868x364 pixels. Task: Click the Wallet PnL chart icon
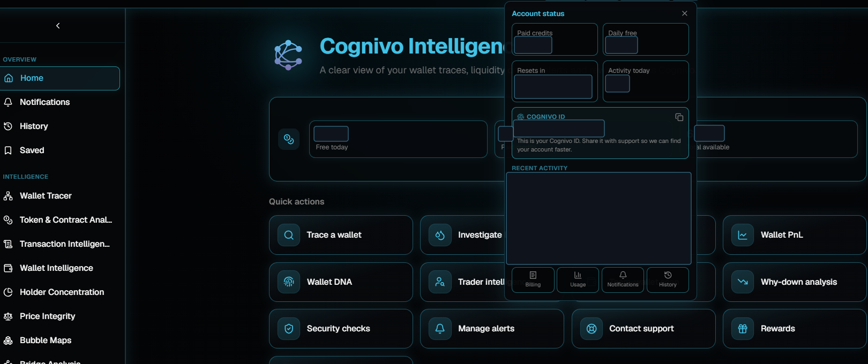743,235
